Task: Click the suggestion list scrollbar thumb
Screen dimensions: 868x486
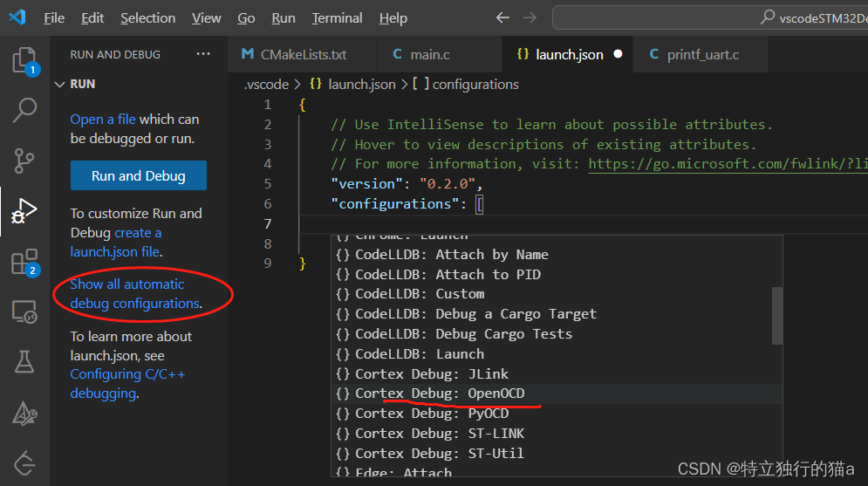Action: click(x=777, y=316)
